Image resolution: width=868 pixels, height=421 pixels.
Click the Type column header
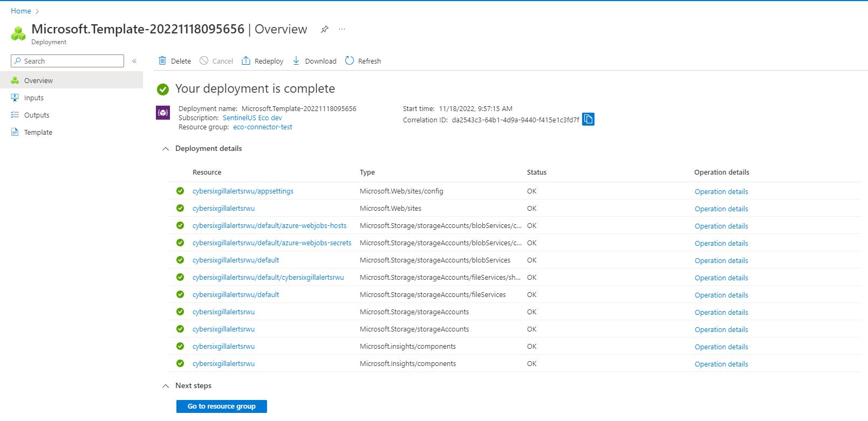(x=367, y=172)
